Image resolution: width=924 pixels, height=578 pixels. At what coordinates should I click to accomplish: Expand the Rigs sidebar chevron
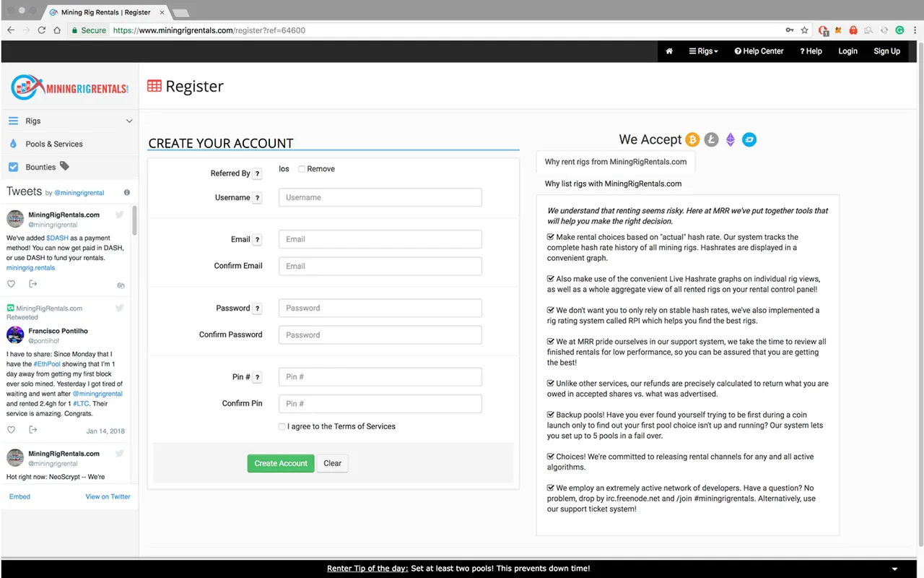click(x=129, y=121)
